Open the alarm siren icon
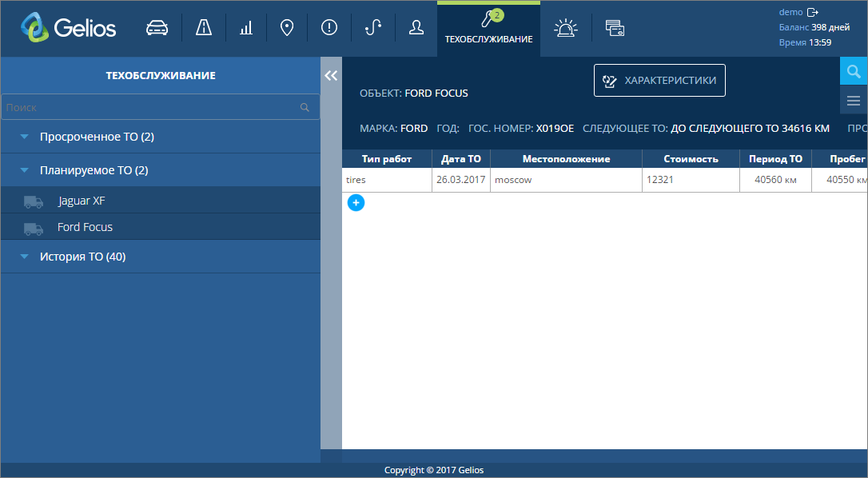Image resolution: width=868 pixels, height=478 pixels. pos(566,28)
